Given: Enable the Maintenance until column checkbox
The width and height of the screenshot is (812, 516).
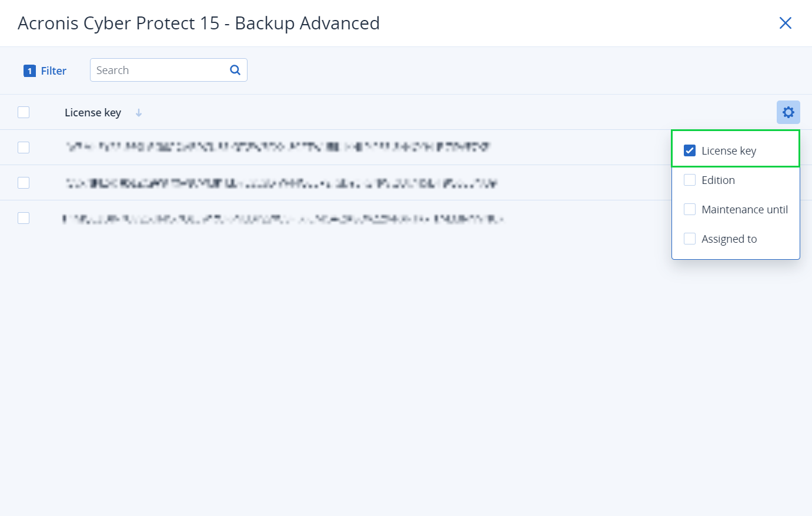Looking at the screenshot, I should coord(690,210).
